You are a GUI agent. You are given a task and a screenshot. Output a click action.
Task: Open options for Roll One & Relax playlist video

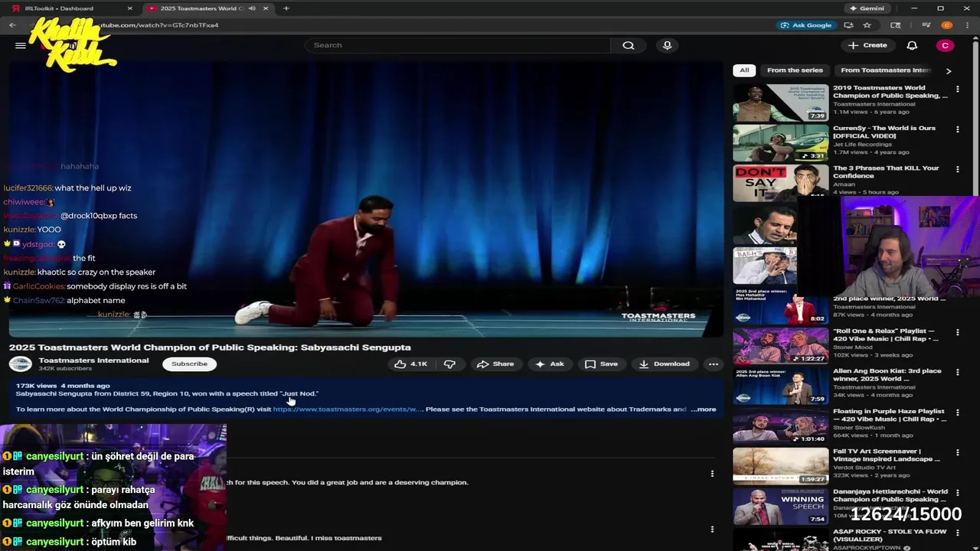957,331
